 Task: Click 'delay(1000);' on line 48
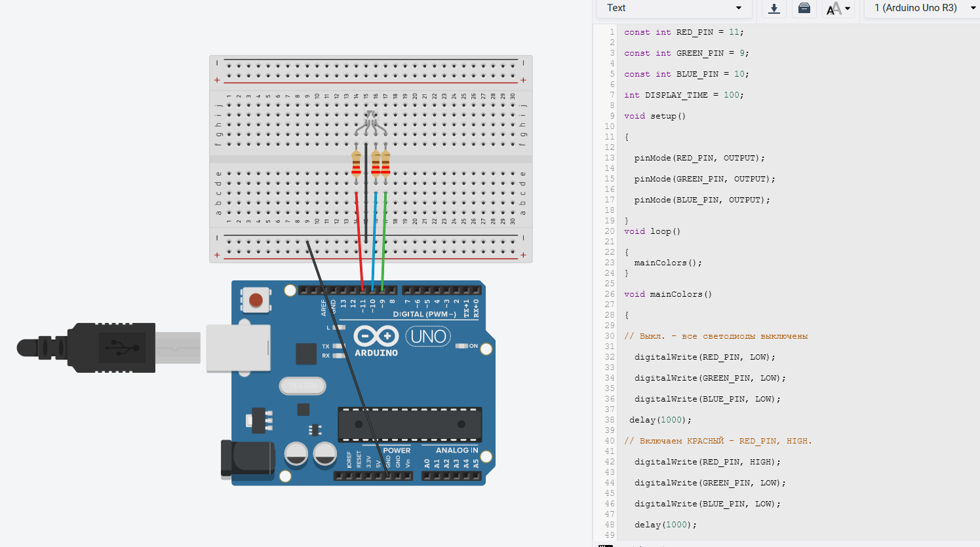pos(665,525)
